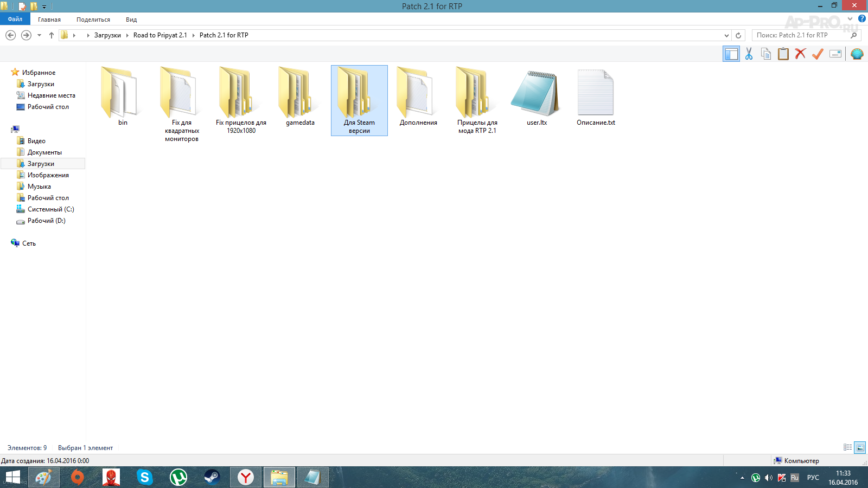Click Patch 2.1 for RTP breadcrumb
Viewport: 868px width, 488px height.
tap(224, 35)
